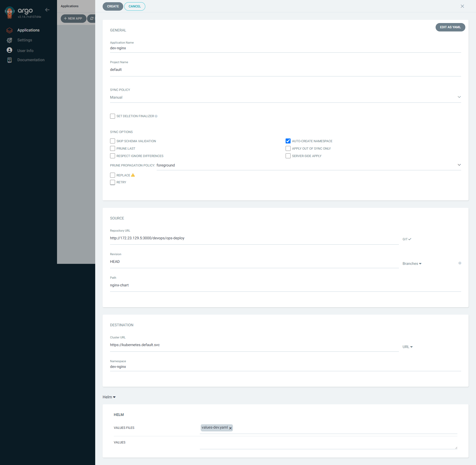Uncheck Auto-Create Namespace option

(x=288, y=141)
